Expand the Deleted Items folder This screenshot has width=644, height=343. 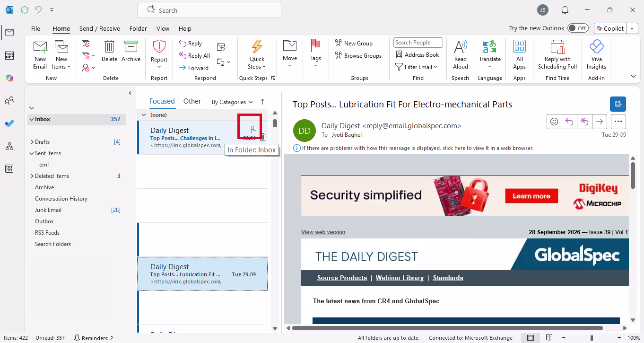(32, 176)
